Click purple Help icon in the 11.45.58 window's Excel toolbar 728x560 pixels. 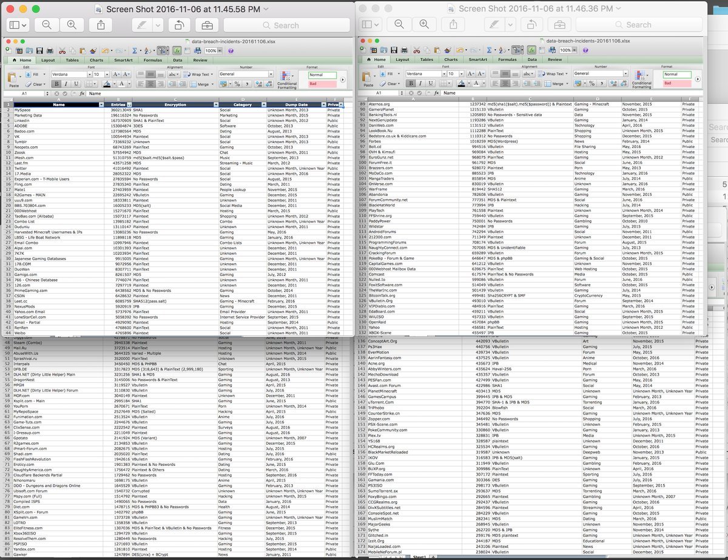click(231, 51)
